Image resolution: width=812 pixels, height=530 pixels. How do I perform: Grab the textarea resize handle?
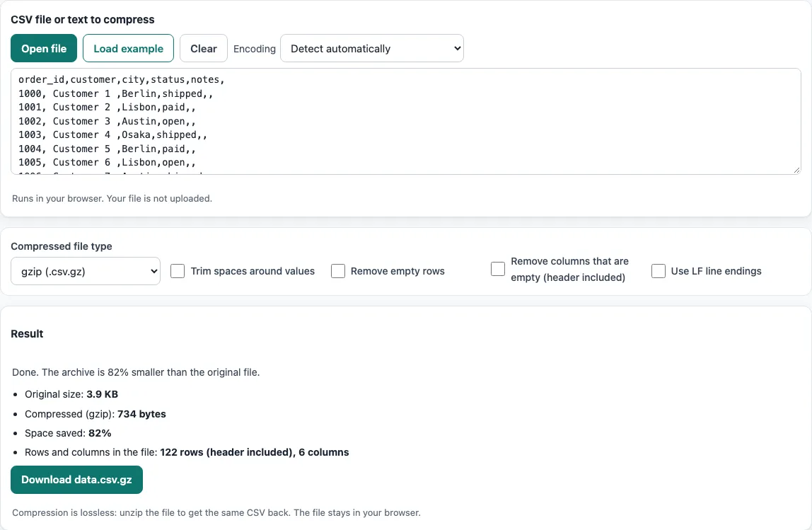[x=796, y=170]
